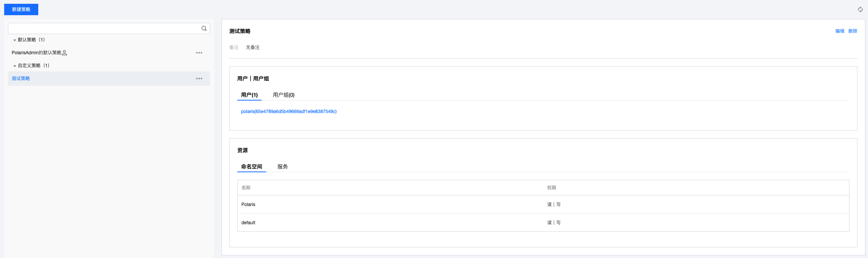This screenshot has height=258, width=868.
Task: Click the Polaris namespace name cell
Action: (248, 205)
